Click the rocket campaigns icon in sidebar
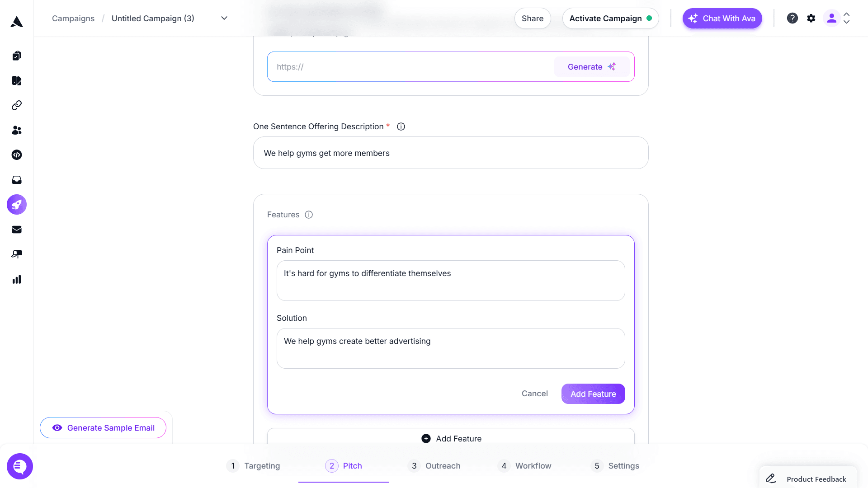 click(x=17, y=205)
